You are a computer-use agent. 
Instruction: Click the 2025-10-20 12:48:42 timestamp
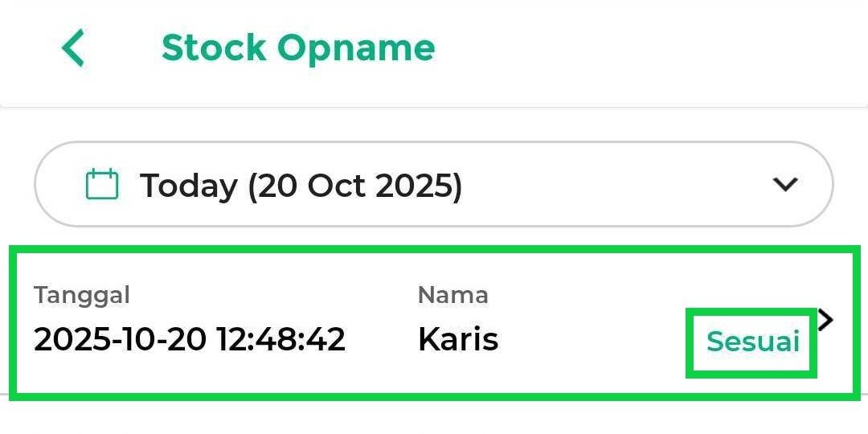tap(190, 339)
